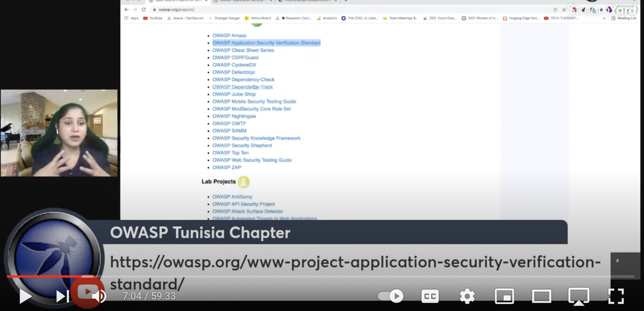
Task: Open the player settings gear
Action: (467, 296)
